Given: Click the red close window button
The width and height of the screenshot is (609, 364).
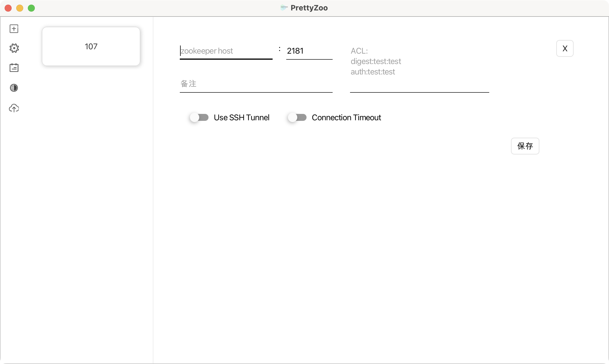Looking at the screenshot, I should pyautogui.click(x=8, y=8).
